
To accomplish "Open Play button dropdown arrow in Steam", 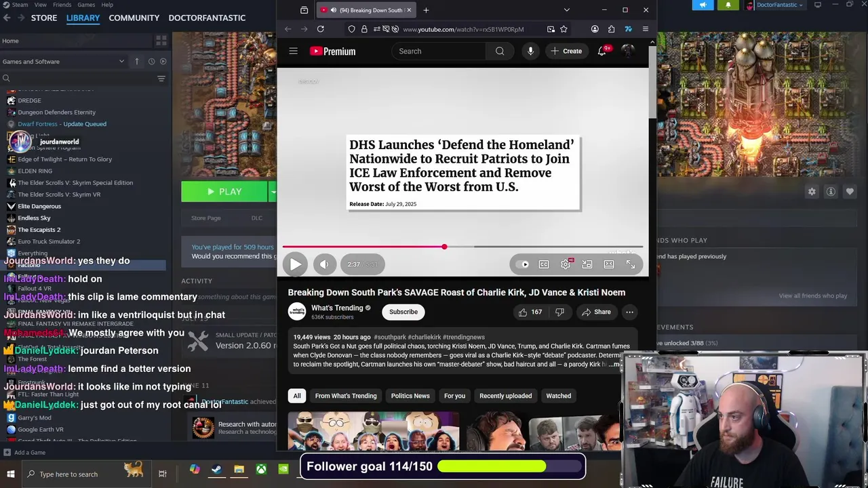I will pos(273,192).
